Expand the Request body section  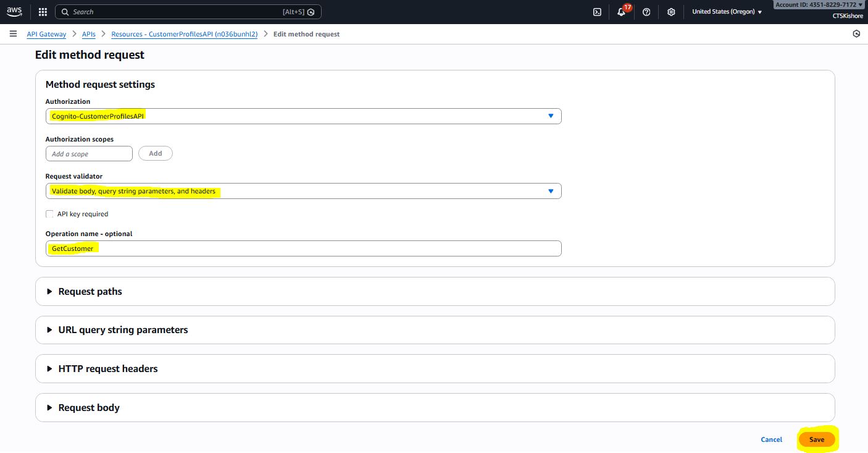[89, 408]
